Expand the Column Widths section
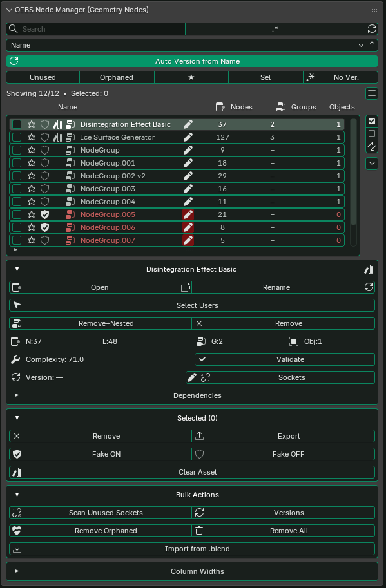This screenshot has width=386, height=588. (17, 571)
